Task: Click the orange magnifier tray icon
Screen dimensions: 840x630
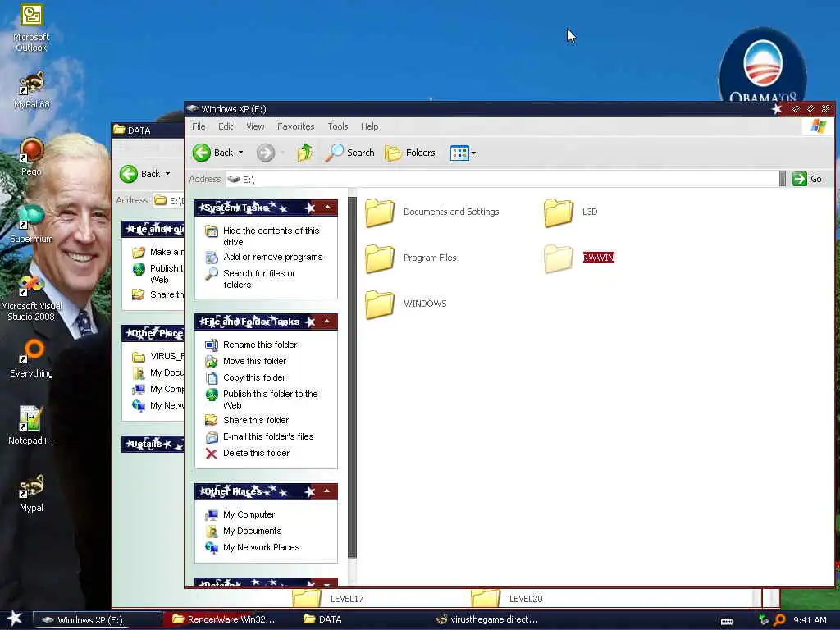Action: (779, 620)
